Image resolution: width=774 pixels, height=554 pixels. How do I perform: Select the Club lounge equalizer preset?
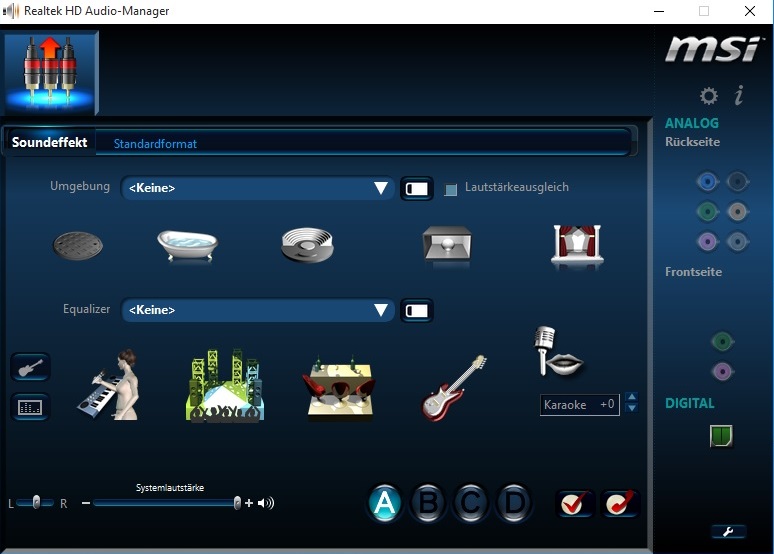coord(340,388)
